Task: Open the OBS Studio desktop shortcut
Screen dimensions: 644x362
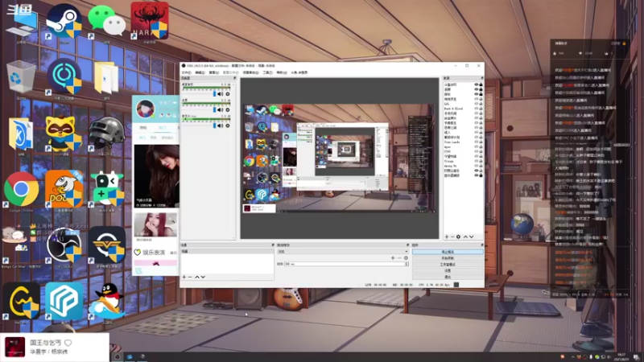Action: pyautogui.click(x=64, y=245)
